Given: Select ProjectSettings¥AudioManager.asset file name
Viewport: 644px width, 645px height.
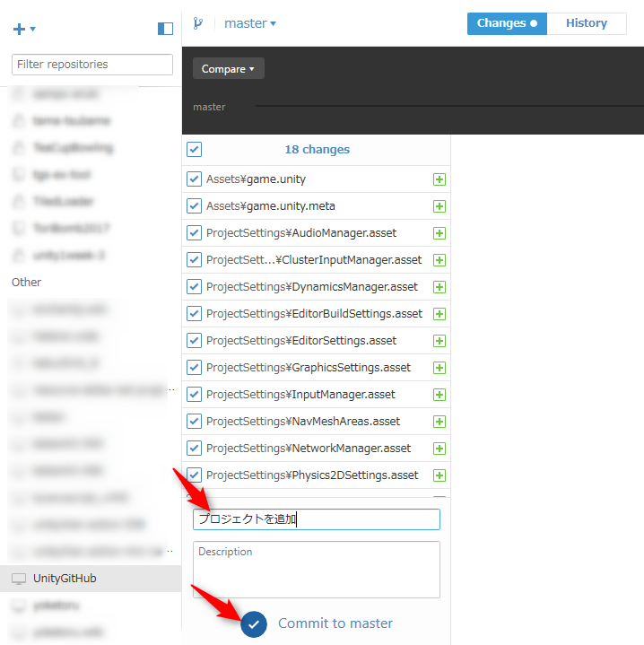Looking at the screenshot, I should point(301,233).
